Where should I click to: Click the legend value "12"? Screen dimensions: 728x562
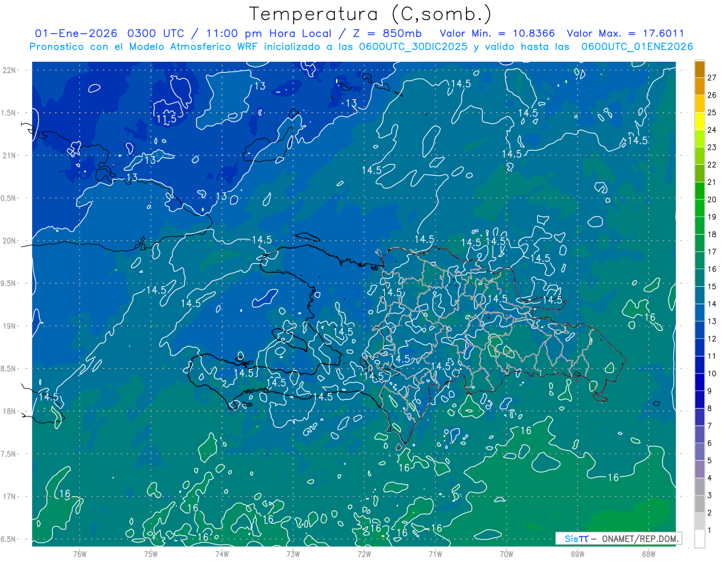(x=712, y=339)
